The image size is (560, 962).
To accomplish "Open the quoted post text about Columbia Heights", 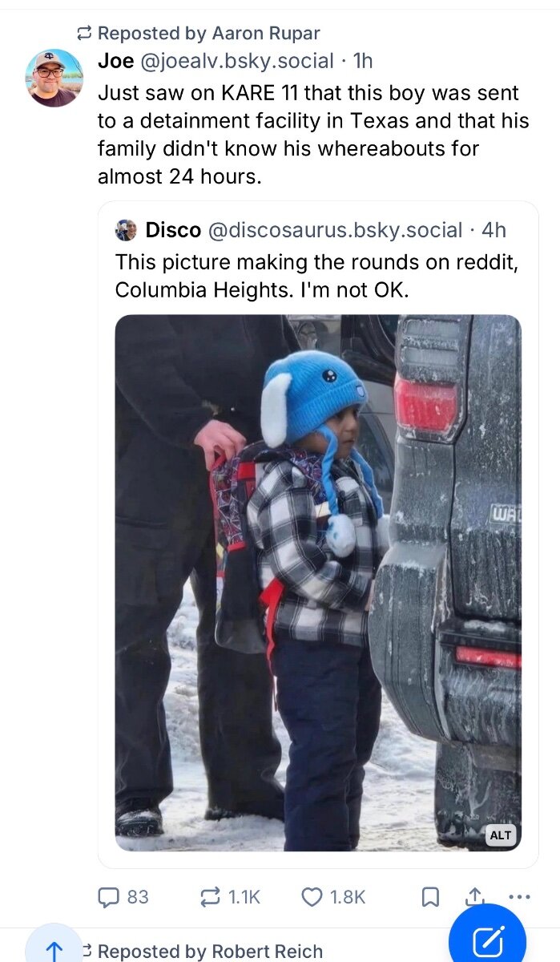I will 316,277.
